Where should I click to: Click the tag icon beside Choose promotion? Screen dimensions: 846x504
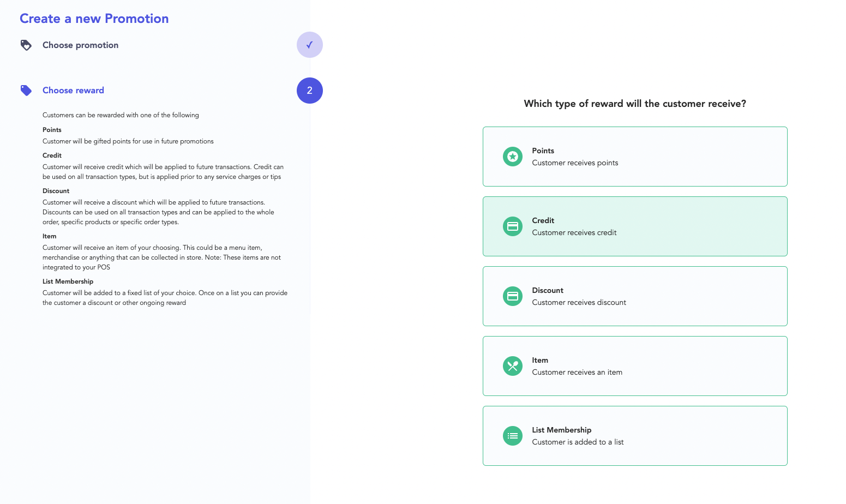(26, 45)
